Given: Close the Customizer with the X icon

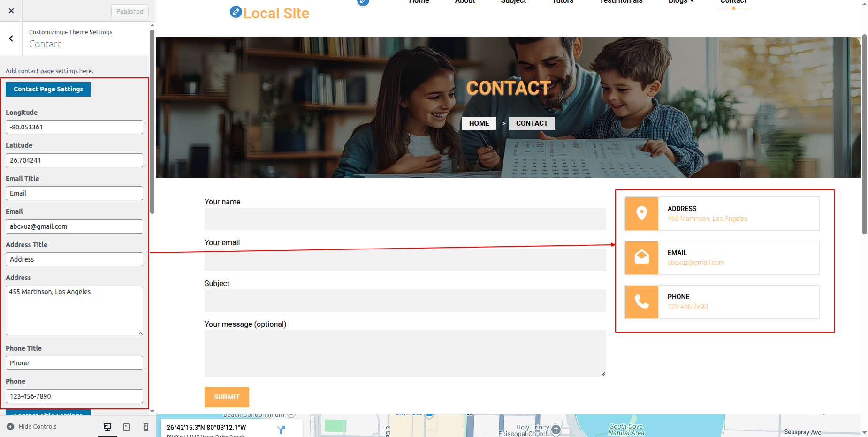Looking at the screenshot, I should [11, 11].
